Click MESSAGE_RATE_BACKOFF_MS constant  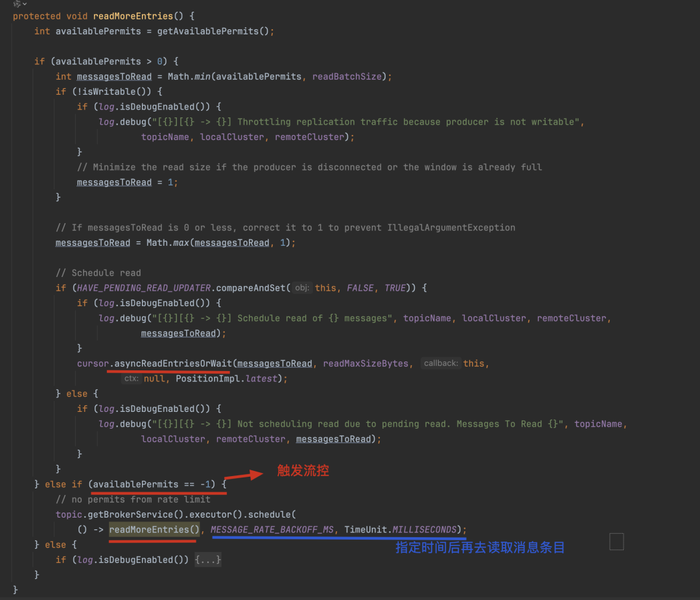tap(272, 529)
